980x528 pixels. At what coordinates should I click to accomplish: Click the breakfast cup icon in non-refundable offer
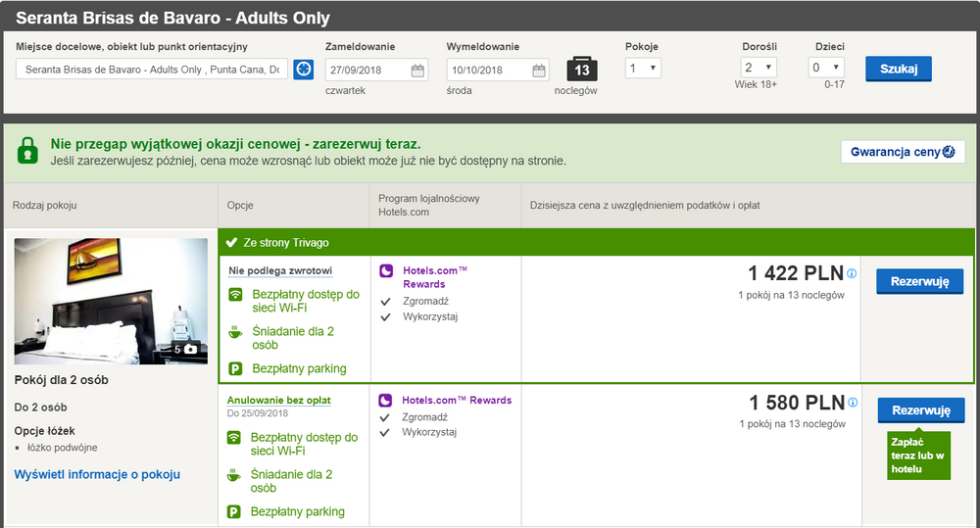(x=235, y=332)
